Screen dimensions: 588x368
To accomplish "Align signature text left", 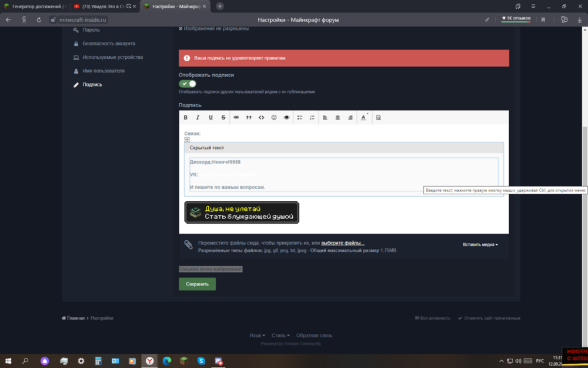I will click(x=325, y=118).
